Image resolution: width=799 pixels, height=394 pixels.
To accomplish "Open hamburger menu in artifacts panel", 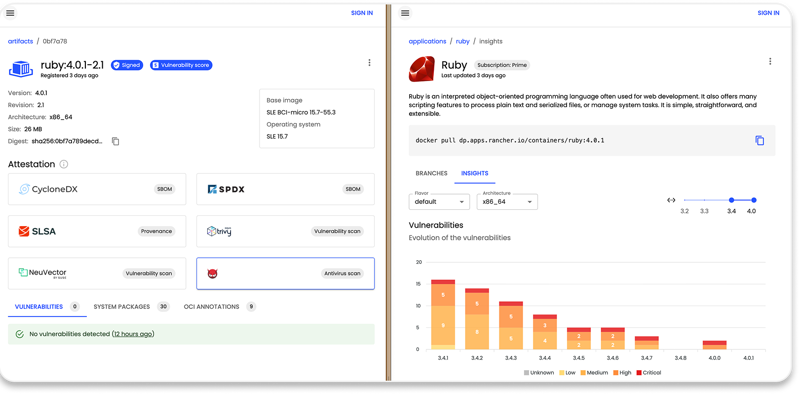I will coord(10,13).
